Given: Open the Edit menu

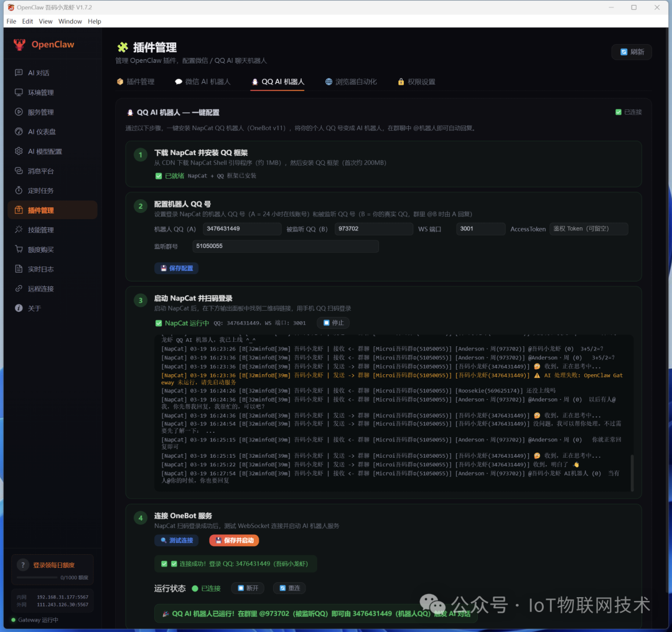Looking at the screenshot, I should [27, 21].
